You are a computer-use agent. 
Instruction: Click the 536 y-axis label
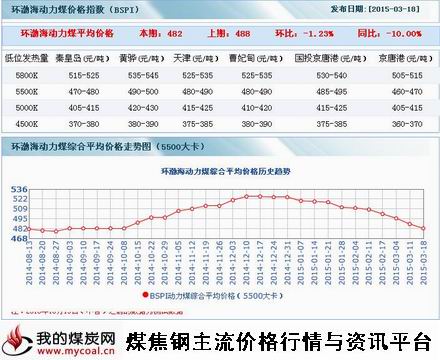point(19,190)
